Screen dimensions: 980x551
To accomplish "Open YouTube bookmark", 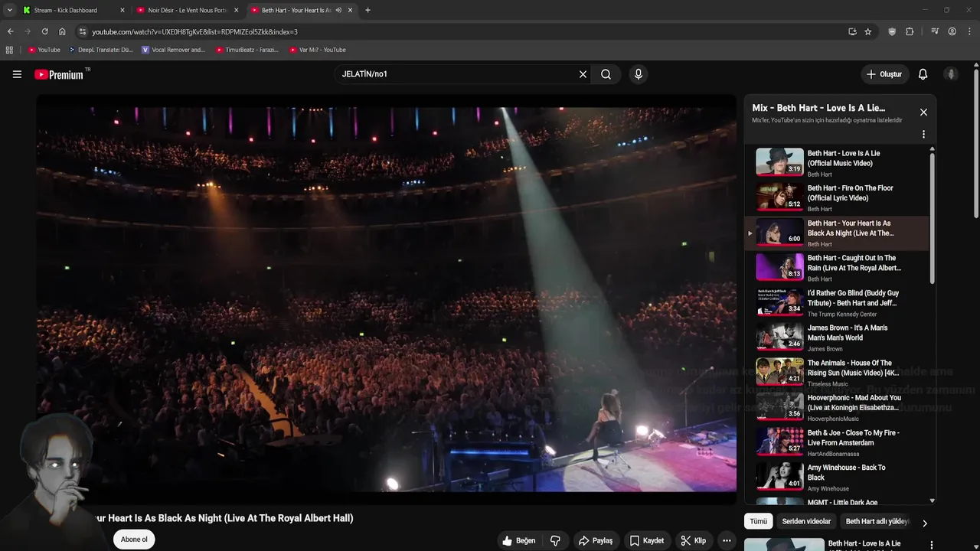I will click(x=44, y=50).
